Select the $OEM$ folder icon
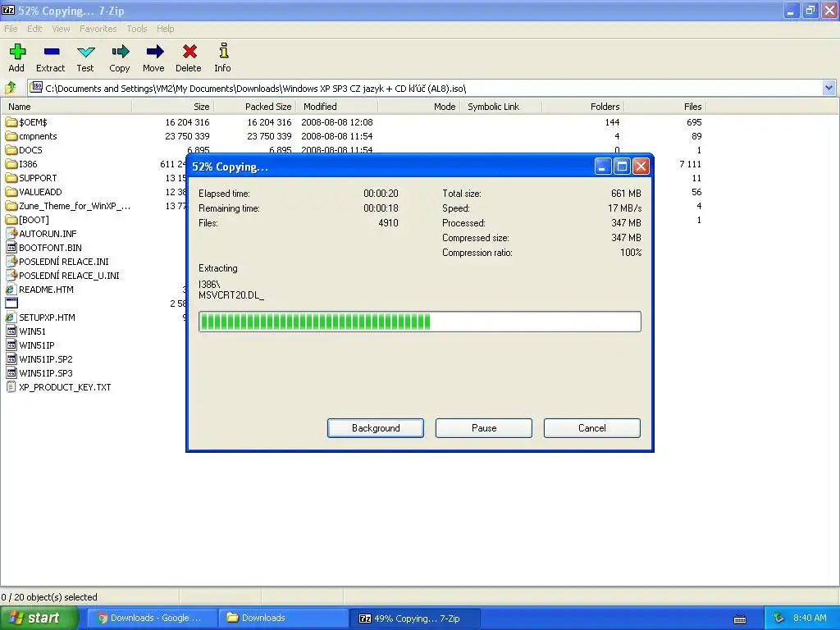This screenshot has height=630, width=840. [x=11, y=122]
